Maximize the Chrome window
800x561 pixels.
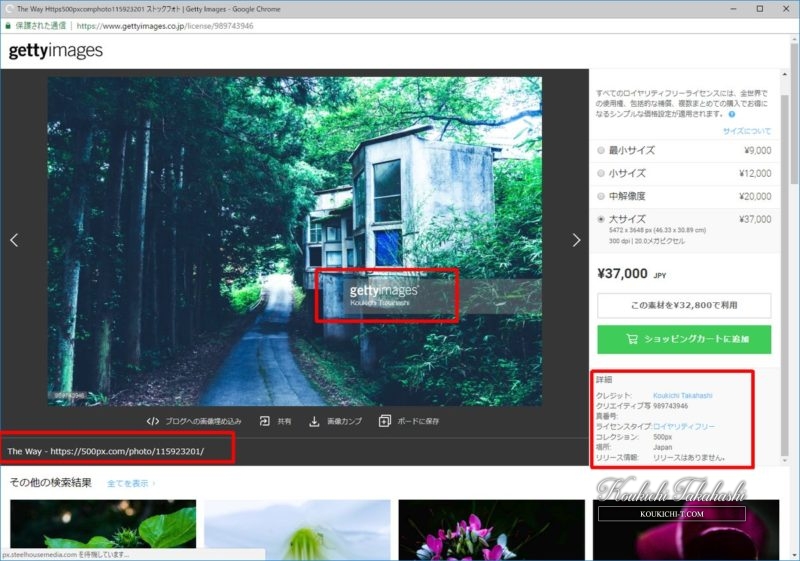click(x=760, y=9)
